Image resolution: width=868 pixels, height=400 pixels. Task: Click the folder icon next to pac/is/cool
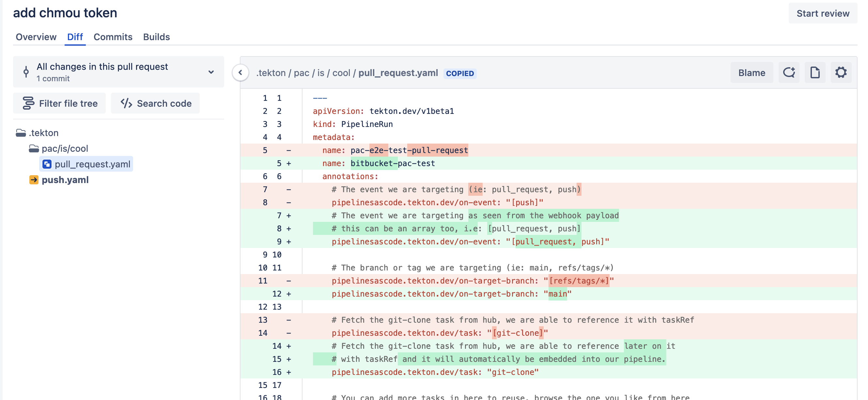click(34, 148)
